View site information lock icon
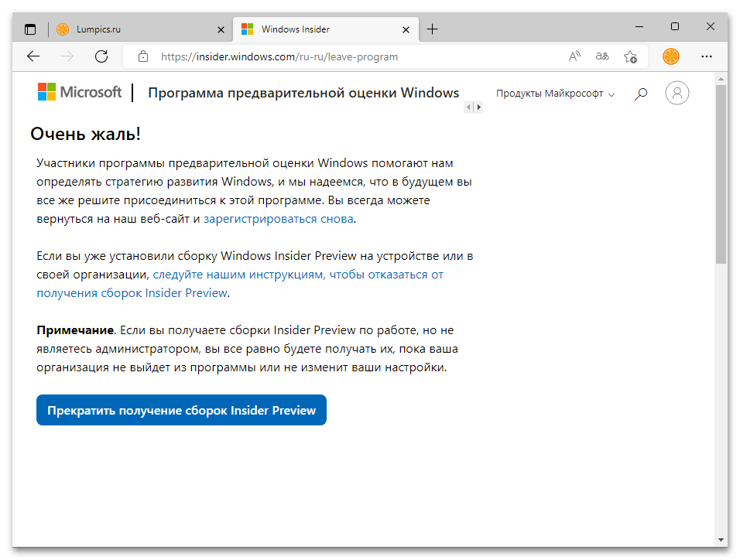Screen dimensions: 740x560 tap(143, 56)
